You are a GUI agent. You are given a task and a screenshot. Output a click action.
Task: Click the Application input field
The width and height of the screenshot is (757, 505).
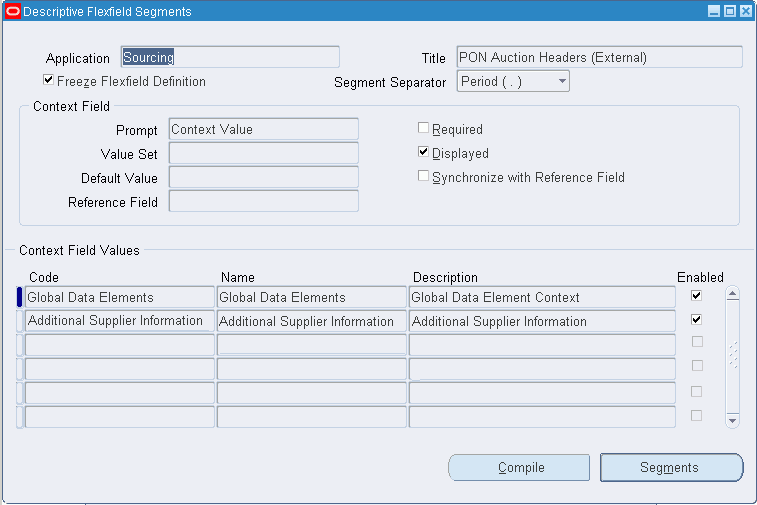[230, 57]
